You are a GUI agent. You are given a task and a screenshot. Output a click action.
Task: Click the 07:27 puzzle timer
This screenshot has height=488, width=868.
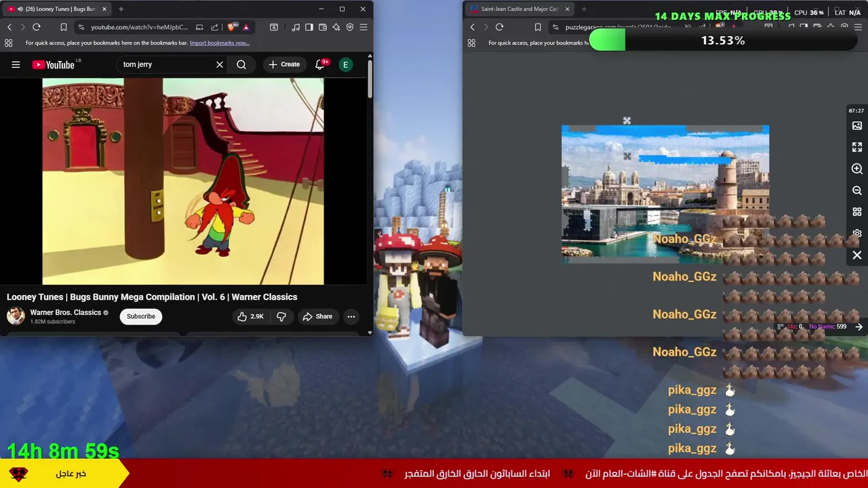pos(856,110)
